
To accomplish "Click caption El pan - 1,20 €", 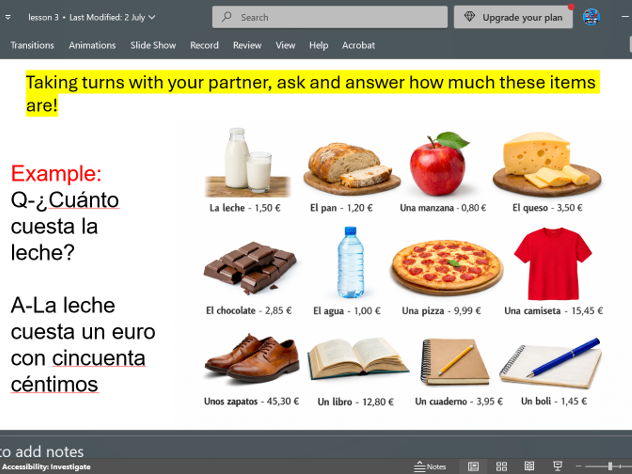I will point(341,208).
